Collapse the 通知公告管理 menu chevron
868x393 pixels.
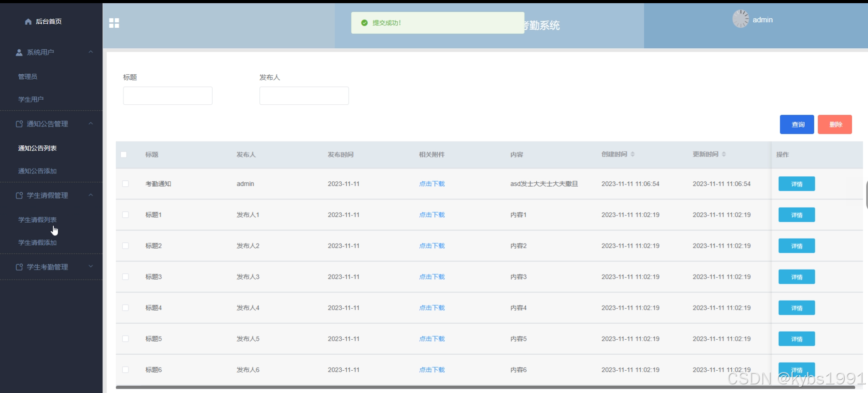[91, 123]
